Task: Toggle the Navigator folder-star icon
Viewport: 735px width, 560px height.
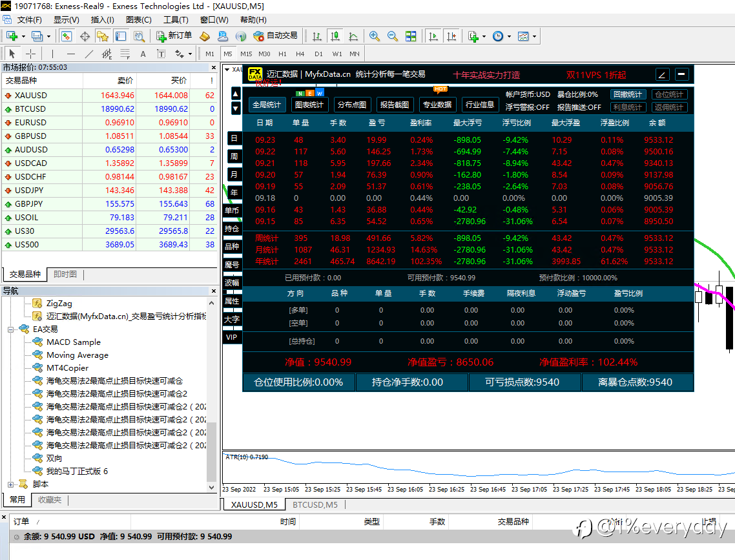Action: 103,36
